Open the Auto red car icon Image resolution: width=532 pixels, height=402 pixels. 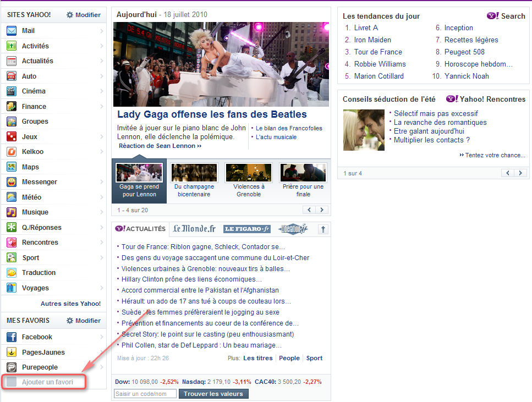[x=12, y=76]
